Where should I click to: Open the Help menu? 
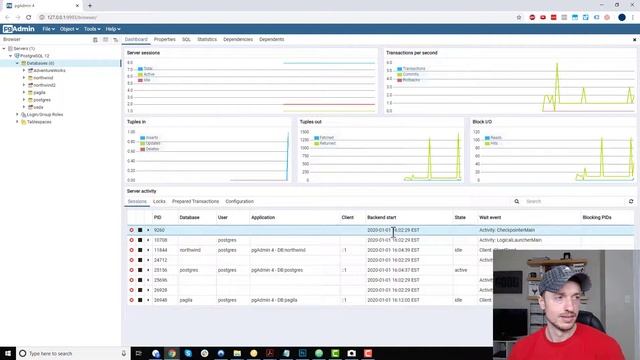click(113, 29)
